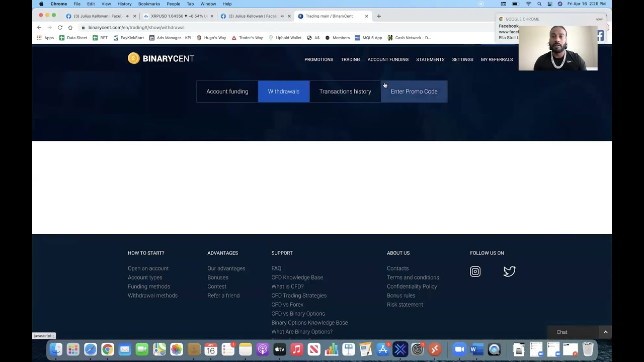Reload the page in Chrome
This screenshot has width=644, height=362.
(x=60, y=28)
